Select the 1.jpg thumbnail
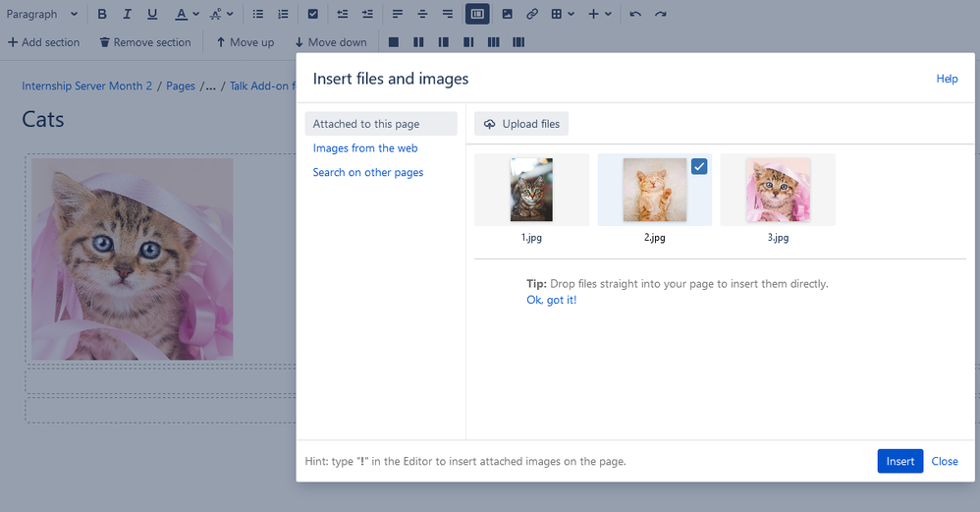Screen dimensions: 980x512 click(x=531, y=190)
